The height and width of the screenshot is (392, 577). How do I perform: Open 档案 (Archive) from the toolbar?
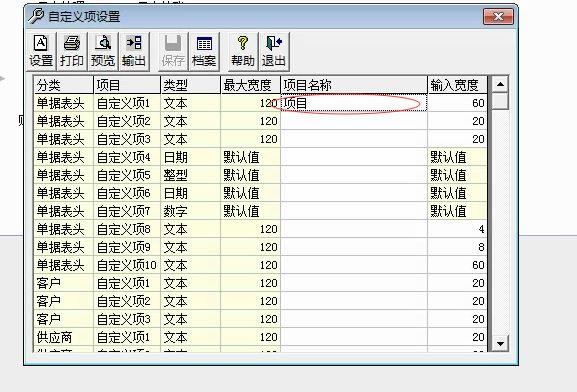click(x=204, y=51)
